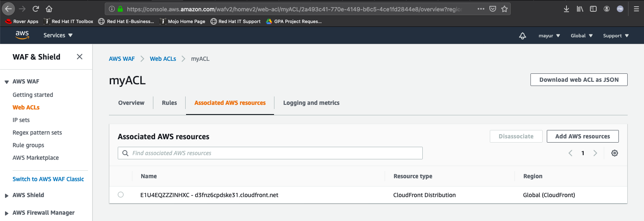Open the Firefox hamburger menu

click(636, 8)
